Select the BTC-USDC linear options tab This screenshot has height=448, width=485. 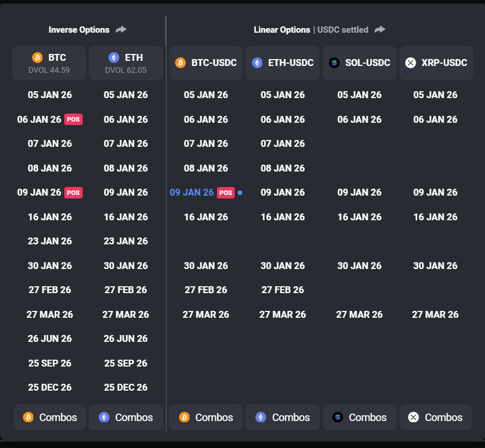pos(206,63)
